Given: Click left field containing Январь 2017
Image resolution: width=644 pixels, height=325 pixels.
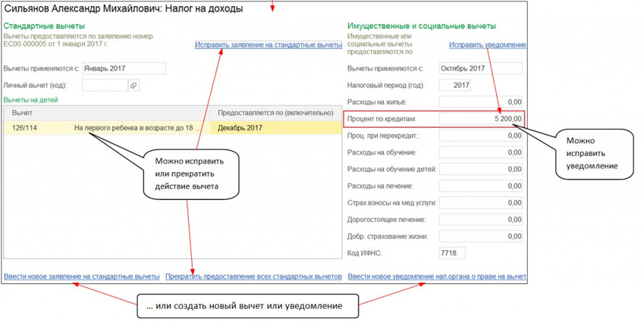Looking at the screenshot, I should (123, 68).
